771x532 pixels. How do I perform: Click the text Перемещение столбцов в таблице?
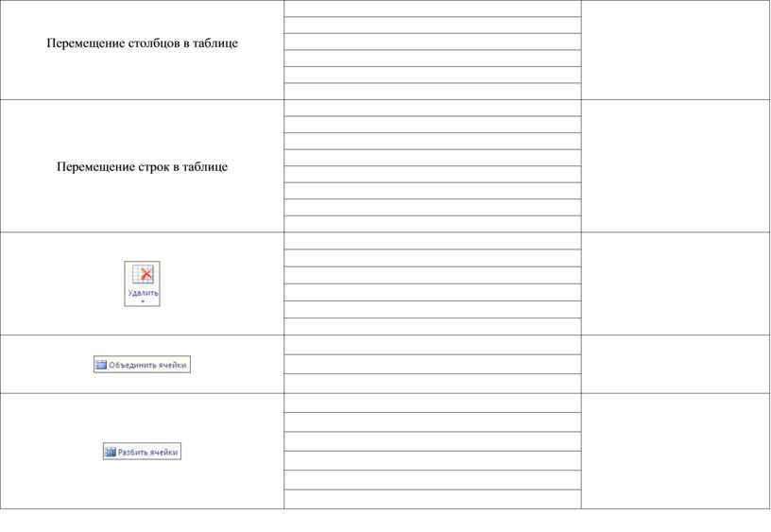click(142, 43)
